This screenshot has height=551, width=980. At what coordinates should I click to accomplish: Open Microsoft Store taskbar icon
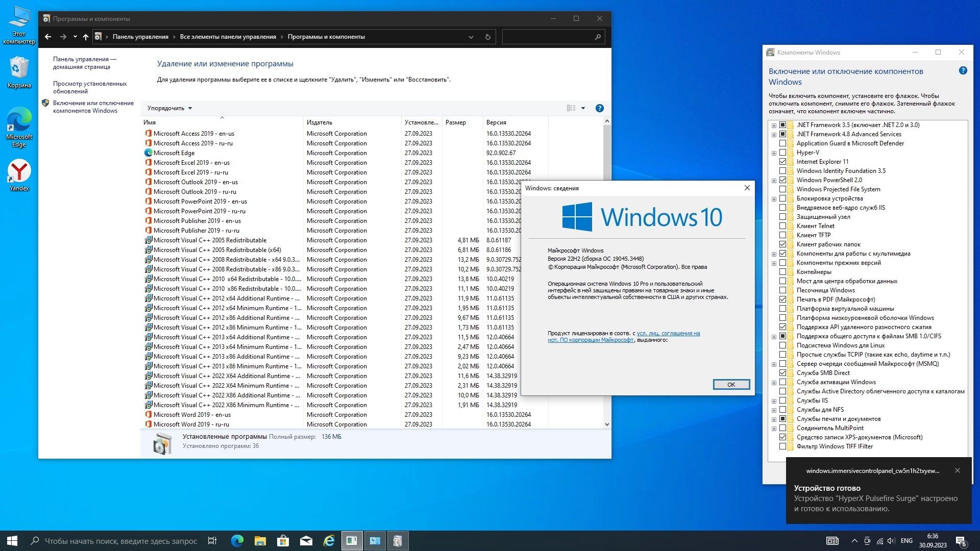pos(283,541)
